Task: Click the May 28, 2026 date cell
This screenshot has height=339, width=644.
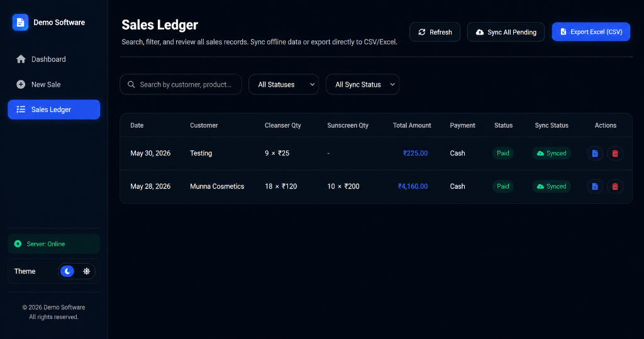Action: tap(150, 187)
